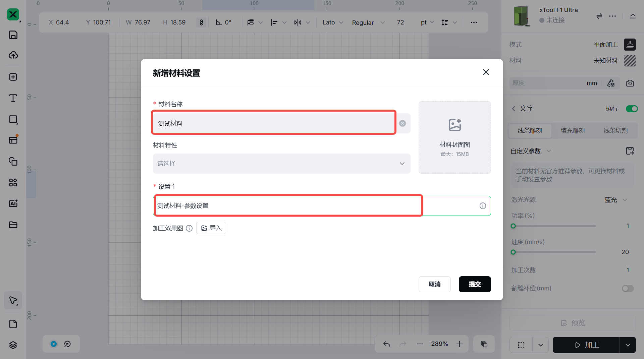Click the material cover image upload area
The image size is (644, 359).
click(454, 137)
